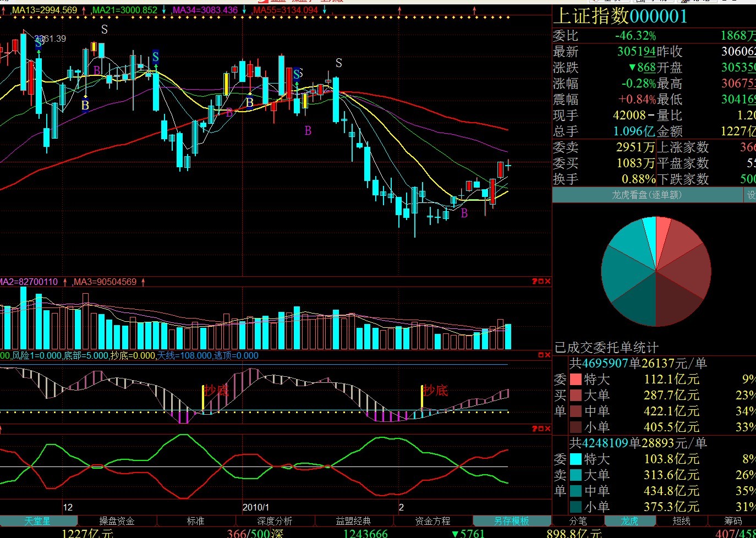Click the 大单 sell-order teal swatch
Screen dimensions: 756x538
click(576, 475)
